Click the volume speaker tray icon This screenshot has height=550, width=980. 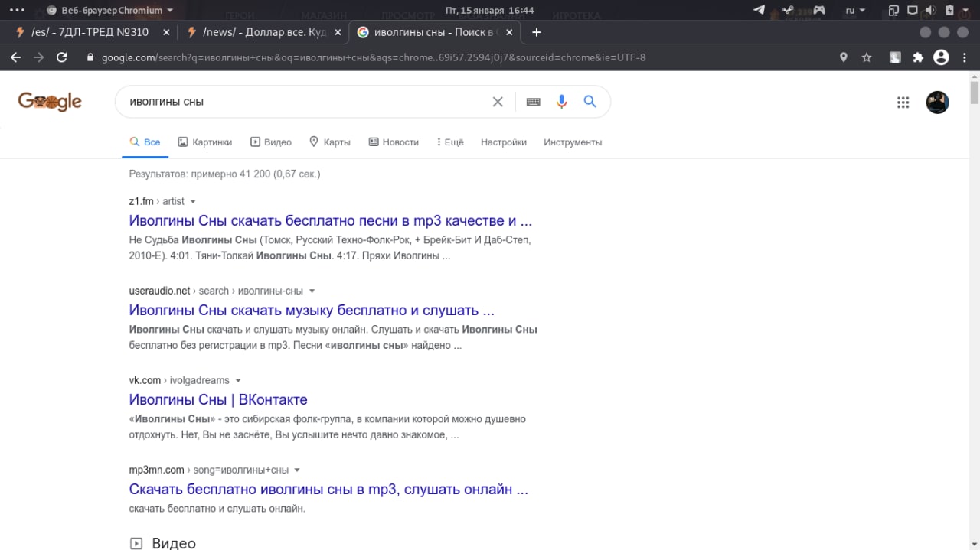(930, 11)
